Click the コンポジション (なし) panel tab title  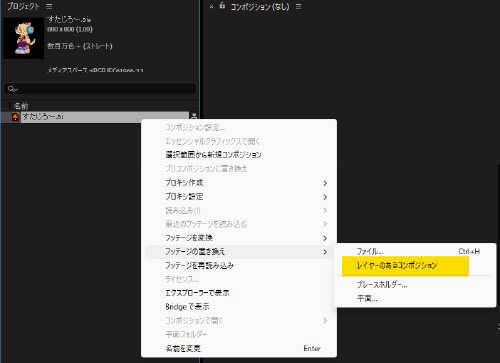(260, 7)
